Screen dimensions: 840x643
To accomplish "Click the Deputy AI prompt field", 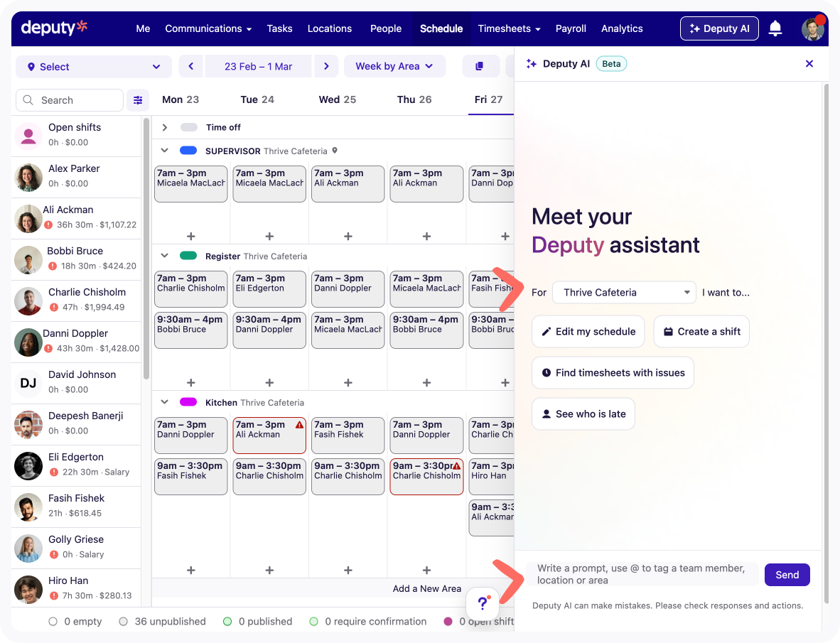I will click(x=642, y=574).
